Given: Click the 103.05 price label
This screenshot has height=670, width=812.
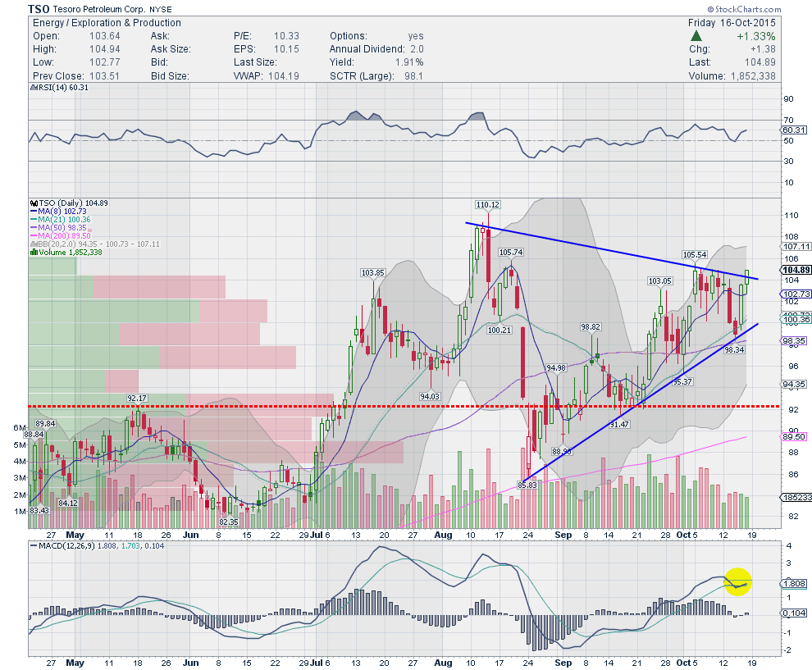Looking at the screenshot, I should (659, 280).
